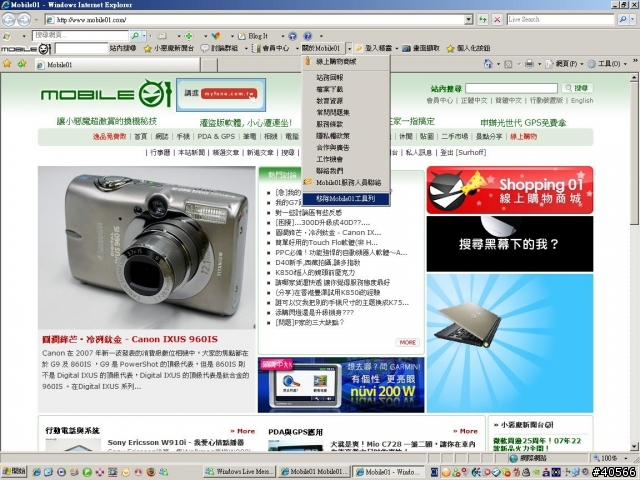640x480 pixels.
Task: Click 桌面擷取 screen capture toolbar button
Action: [x=421, y=48]
